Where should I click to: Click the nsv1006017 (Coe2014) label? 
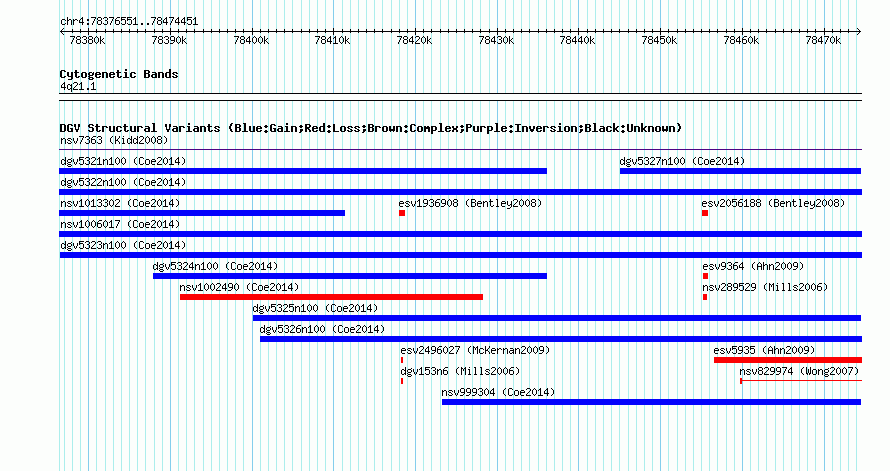(x=120, y=224)
